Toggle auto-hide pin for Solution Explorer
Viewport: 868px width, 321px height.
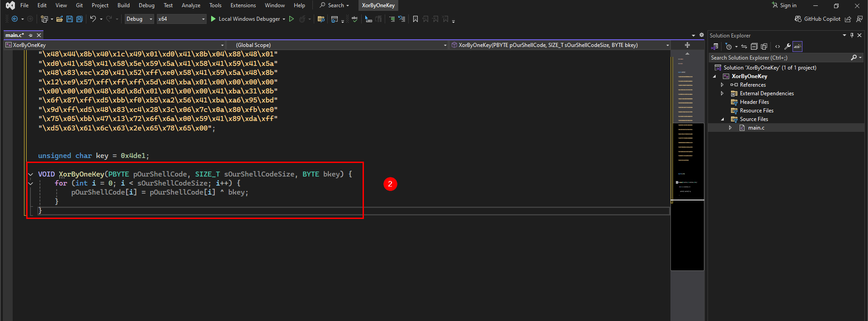(852, 35)
